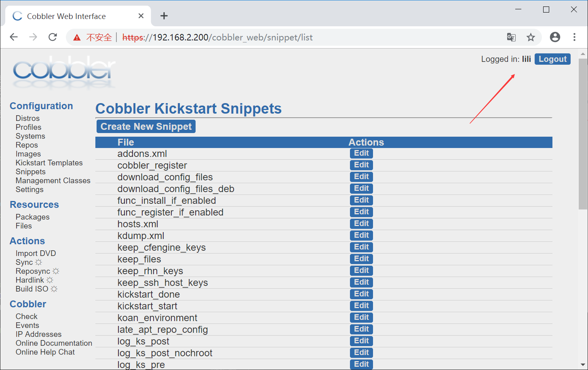Run the Build ISO action

[x=36, y=289]
